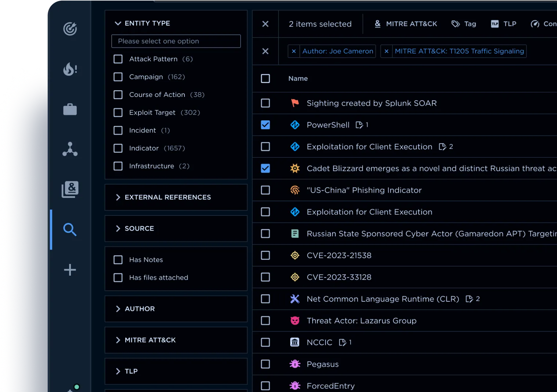This screenshot has width=557, height=392.
Task: Click the target icon of CVE-2023-21538
Action: point(295,255)
